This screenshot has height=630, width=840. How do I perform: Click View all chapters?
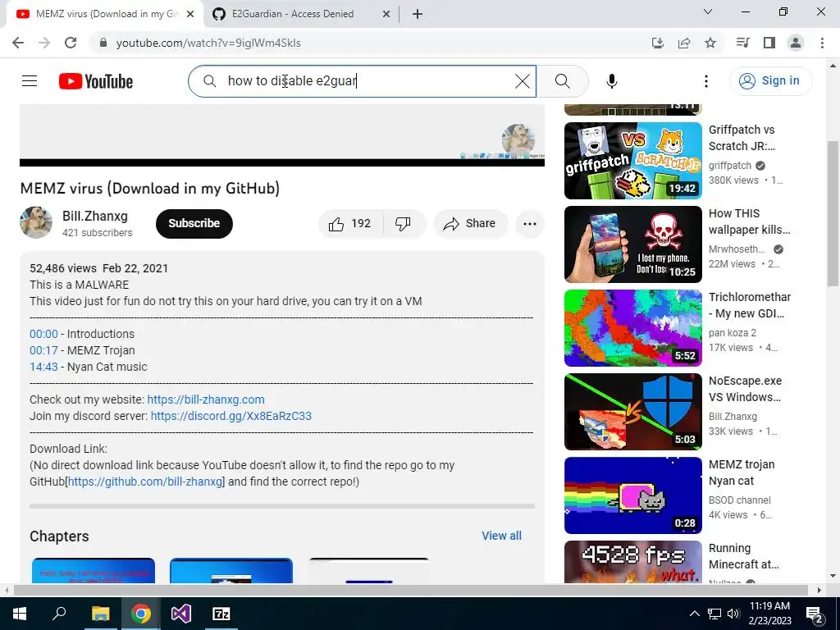click(501, 536)
